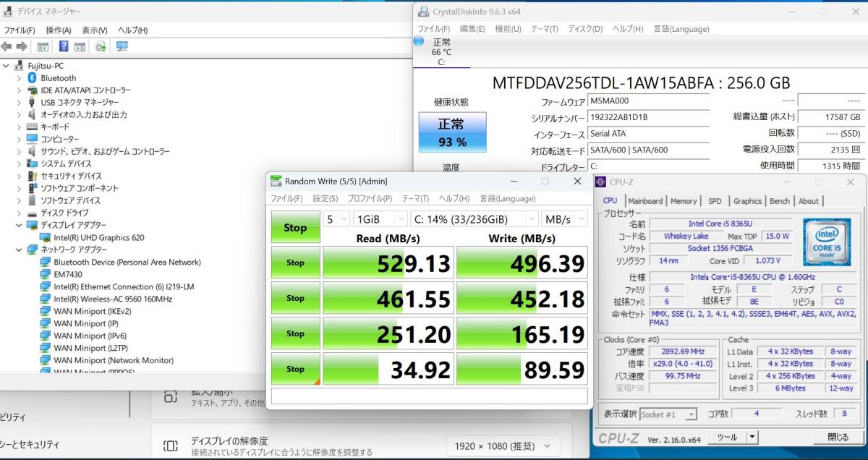Click the forward navigation arrow in Device Manager toolbar
Screen dimensions: 868x460
tap(21, 46)
